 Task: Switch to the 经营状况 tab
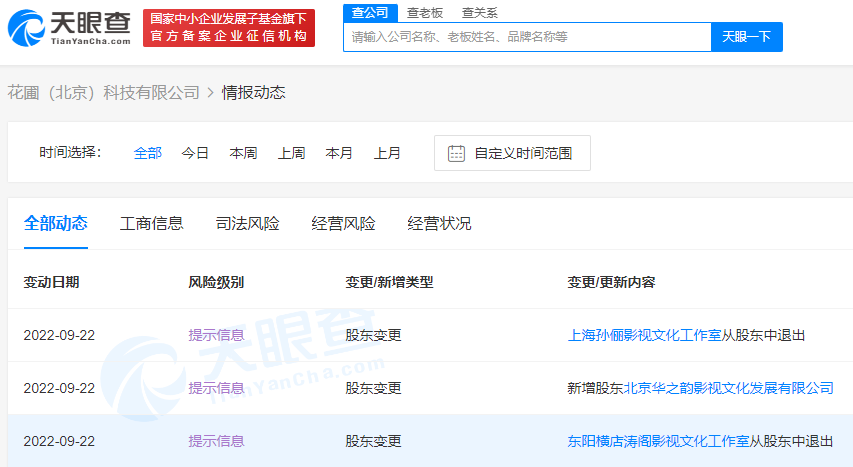(439, 223)
